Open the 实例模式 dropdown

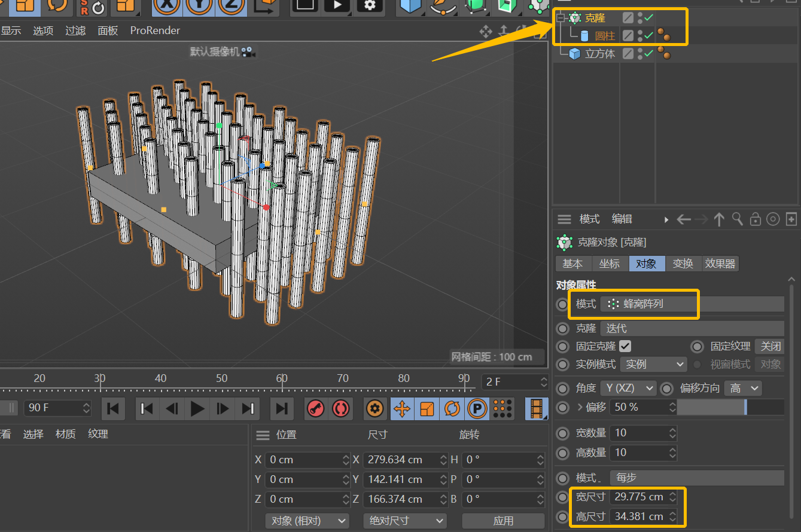653,364
